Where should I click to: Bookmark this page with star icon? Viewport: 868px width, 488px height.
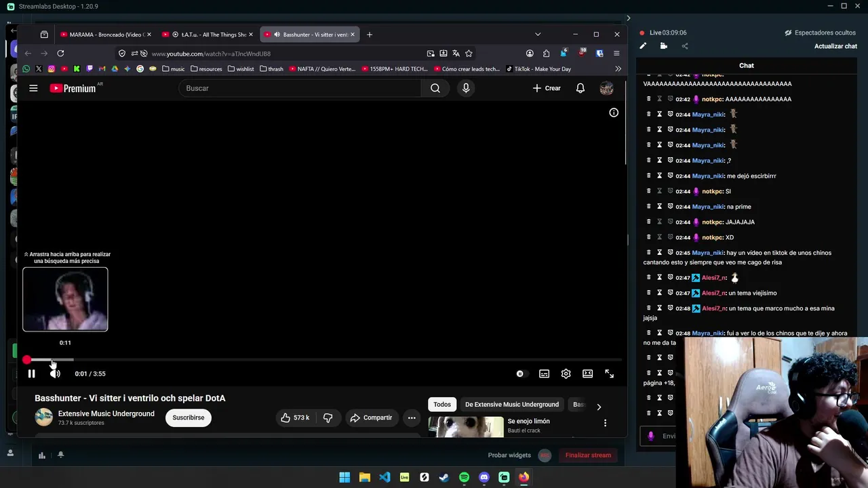(x=469, y=54)
